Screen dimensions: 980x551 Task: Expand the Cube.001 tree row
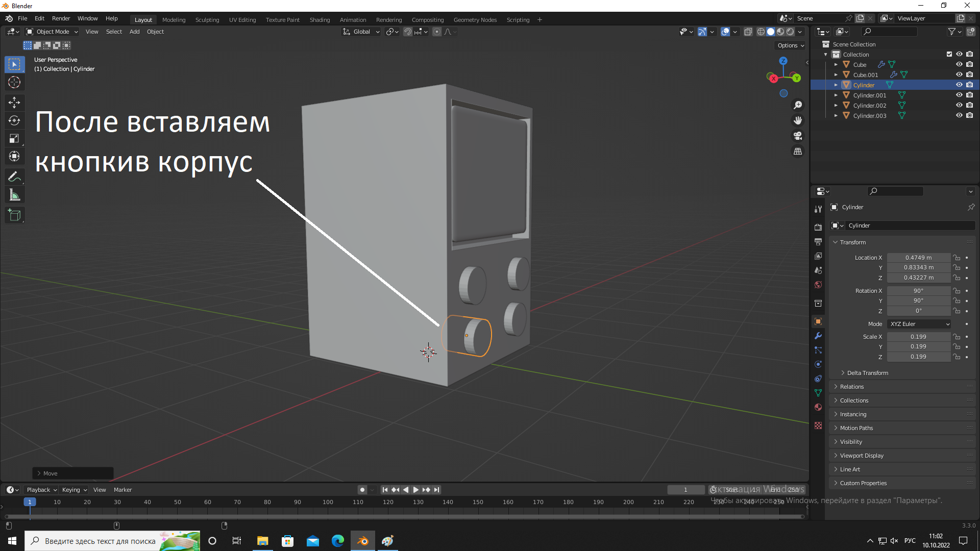[836, 74]
